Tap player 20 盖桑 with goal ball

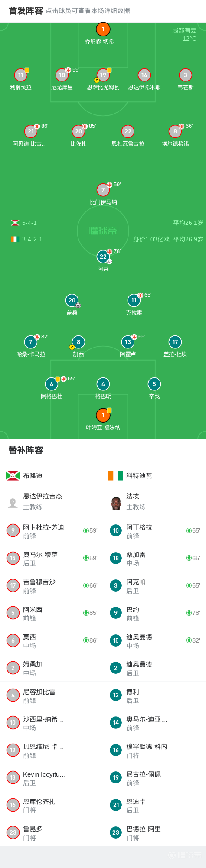click(72, 300)
